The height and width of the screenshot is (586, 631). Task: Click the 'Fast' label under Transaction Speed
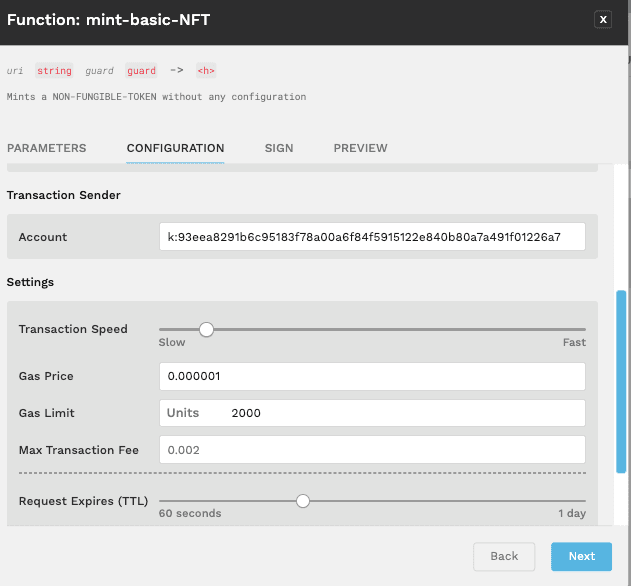click(x=573, y=342)
